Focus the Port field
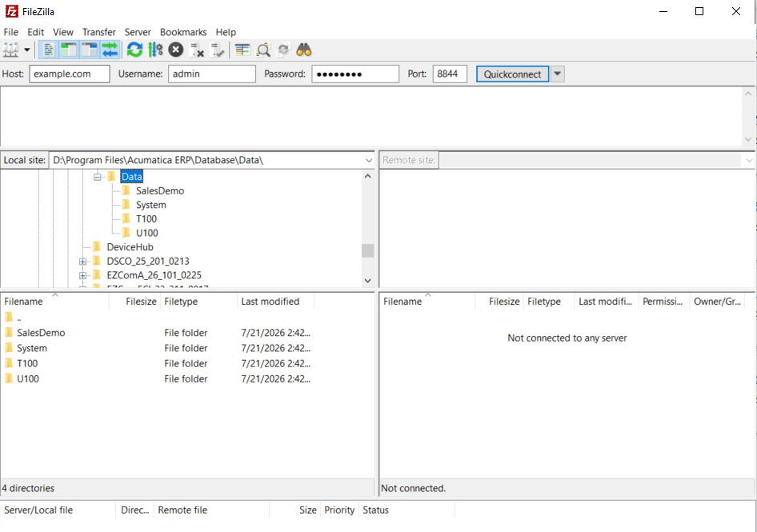This screenshot has height=532, width=757. 450,74
